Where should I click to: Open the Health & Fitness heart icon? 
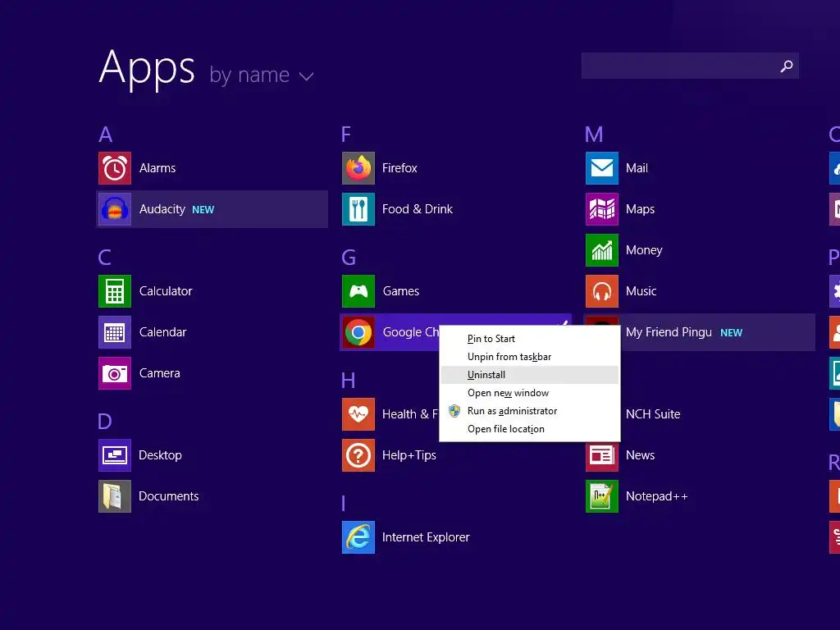(x=358, y=414)
